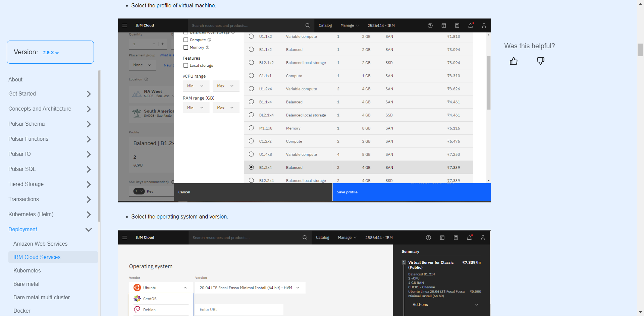
Task: Select the U1.1x2 profile radio button
Action: pos(251,36)
